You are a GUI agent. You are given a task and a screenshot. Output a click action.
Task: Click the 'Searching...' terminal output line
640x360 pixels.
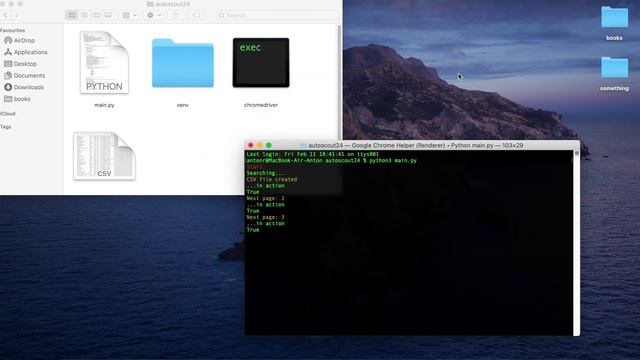[x=265, y=173]
